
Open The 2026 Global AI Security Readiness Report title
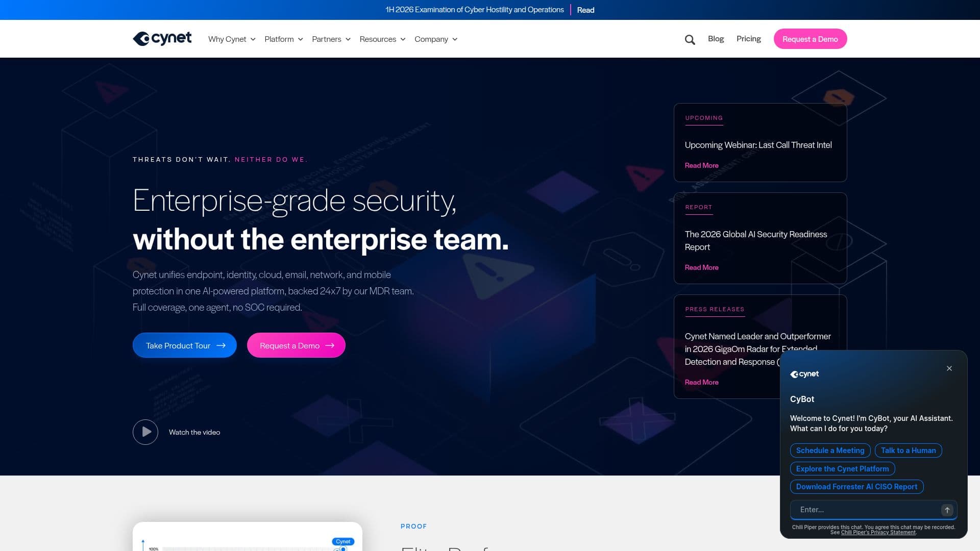click(x=756, y=240)
